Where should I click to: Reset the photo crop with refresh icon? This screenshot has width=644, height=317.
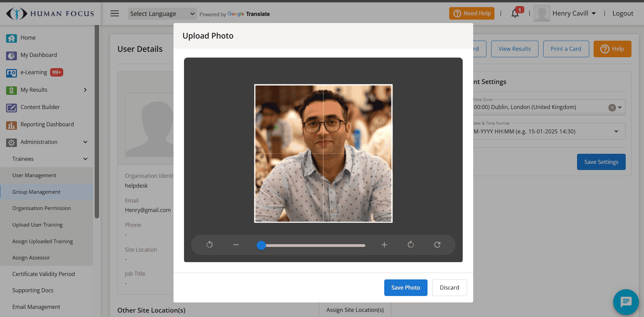click(x=437, y=245)
